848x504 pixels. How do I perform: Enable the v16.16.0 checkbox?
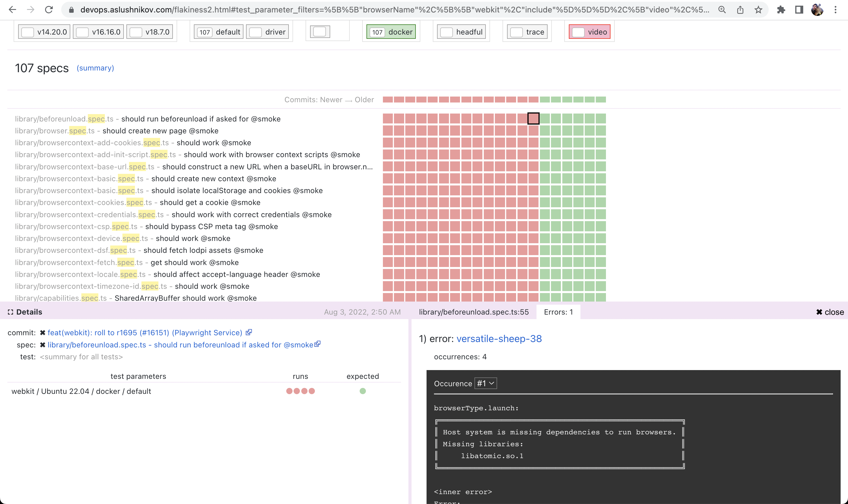coord(82,32)
